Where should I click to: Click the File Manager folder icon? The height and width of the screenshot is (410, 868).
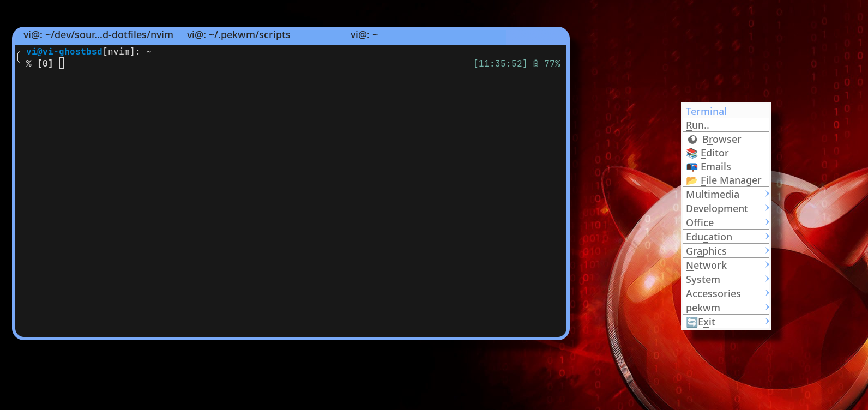pos(692,180)
